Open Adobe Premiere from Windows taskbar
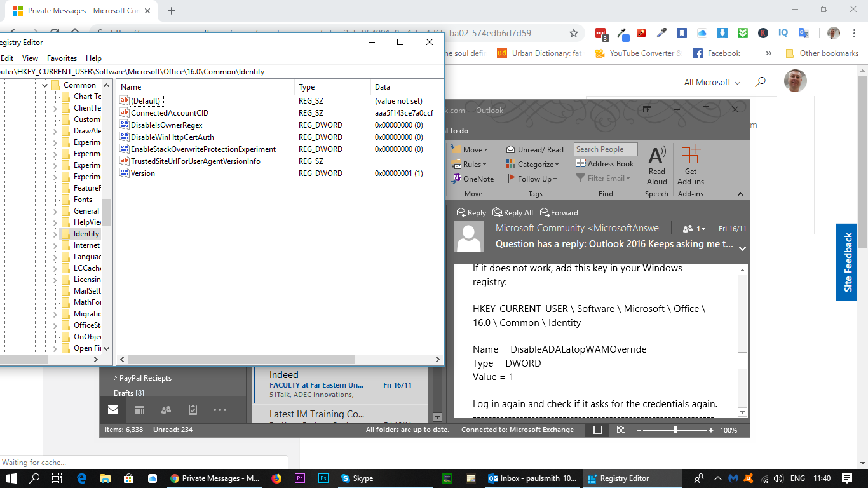The image size is (868, 488). tap(300, 478)
